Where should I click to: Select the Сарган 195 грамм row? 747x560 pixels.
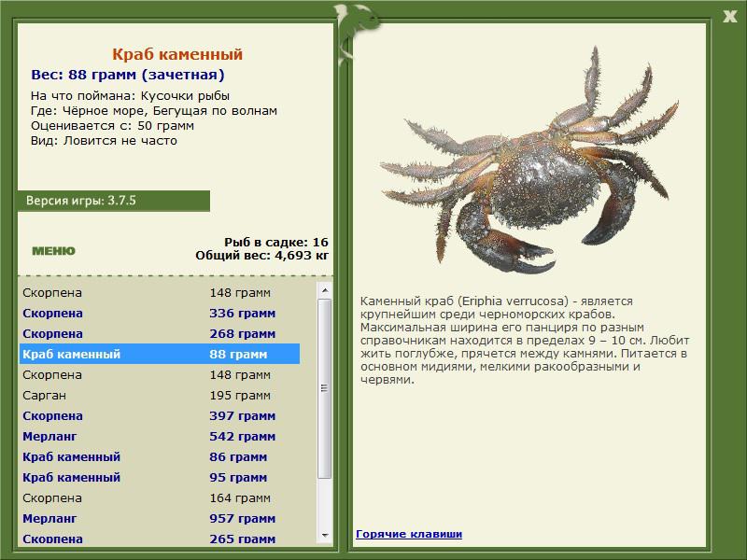pyautogui.click(x=160, y=395)
